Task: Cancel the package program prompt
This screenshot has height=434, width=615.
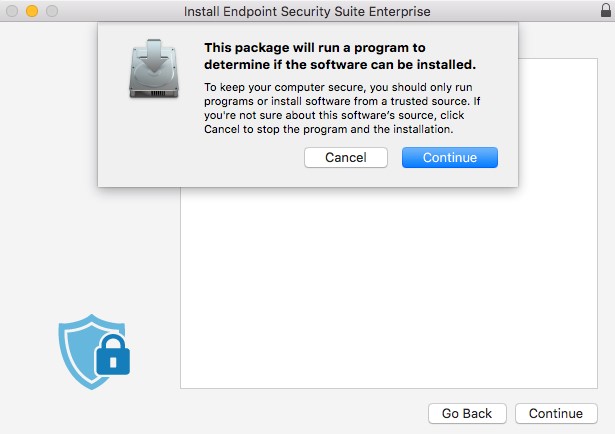Action: point(345,158)
